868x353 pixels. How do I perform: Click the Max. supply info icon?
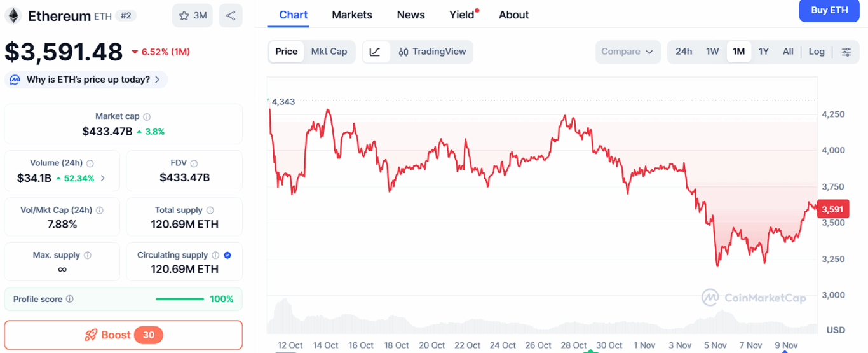(x=88, y=255)
